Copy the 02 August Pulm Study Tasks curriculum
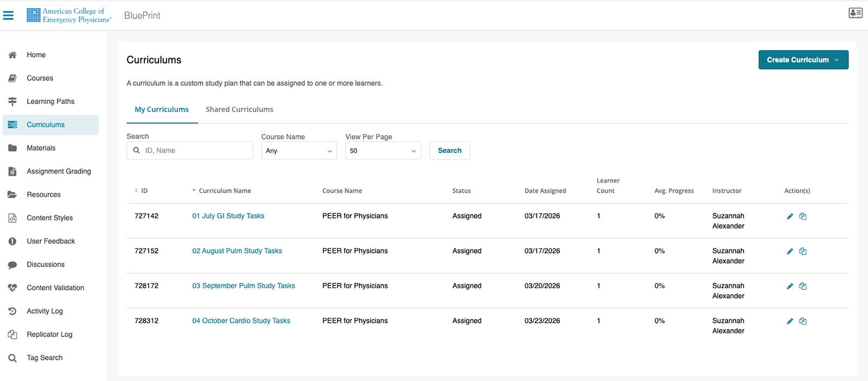 pos(803,251)
